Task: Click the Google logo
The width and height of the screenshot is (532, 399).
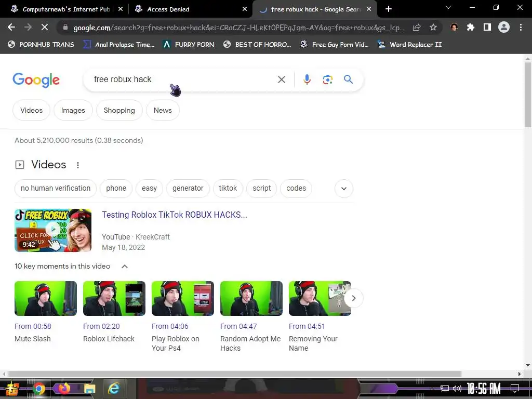Action: click(36, 80)
